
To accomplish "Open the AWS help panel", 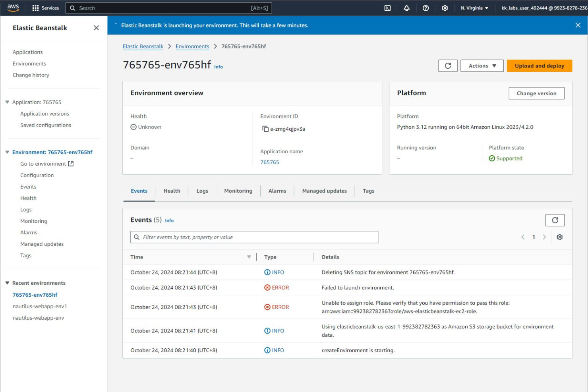I will click(x=426, y=8).
